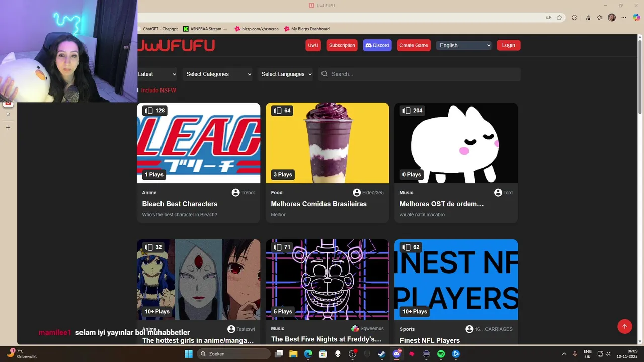Click the Windows taskbar Zoeken search box
Image resolution: width=644 pixels, height=362 pixels.
click(234, 354)
